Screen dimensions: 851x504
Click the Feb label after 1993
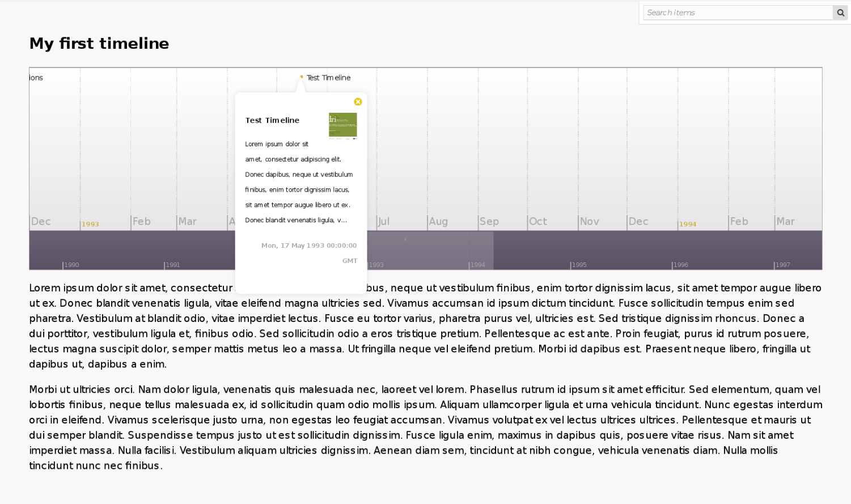click(x=142, y=222)
